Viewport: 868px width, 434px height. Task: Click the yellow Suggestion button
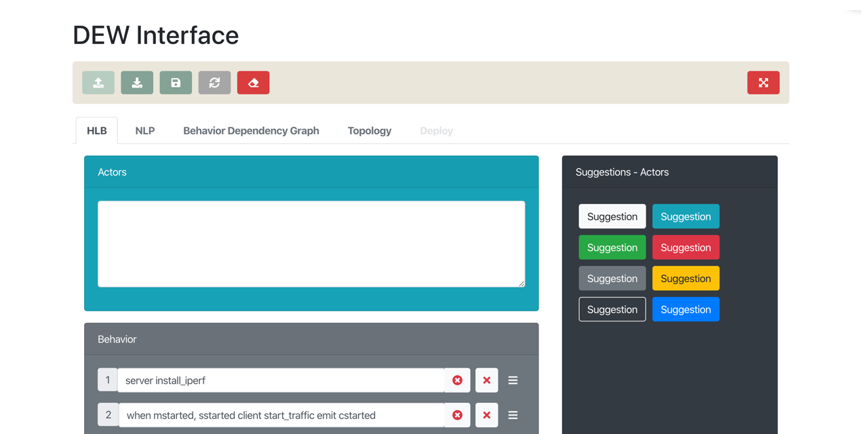(686, 279)
